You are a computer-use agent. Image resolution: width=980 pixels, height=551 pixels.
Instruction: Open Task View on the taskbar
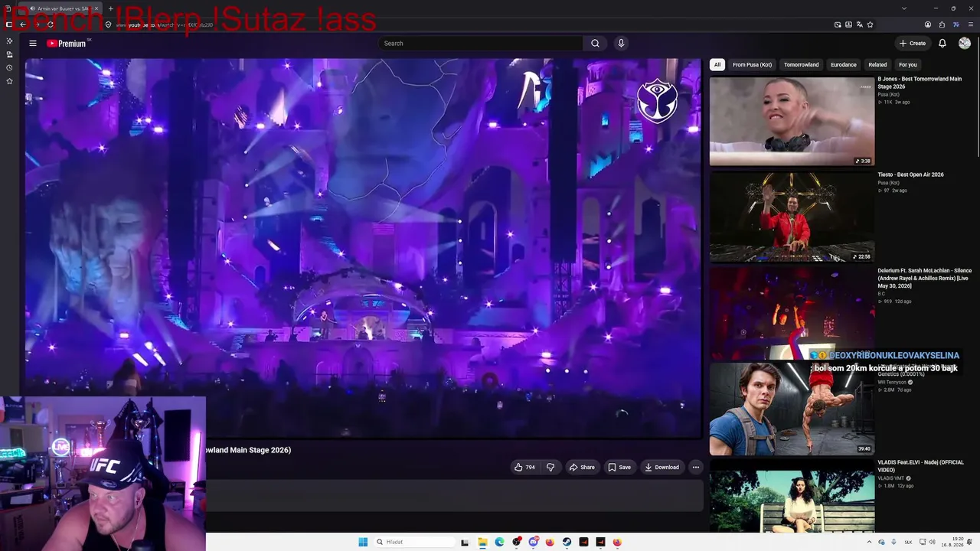pyautogui.click(x=465, y=543)
